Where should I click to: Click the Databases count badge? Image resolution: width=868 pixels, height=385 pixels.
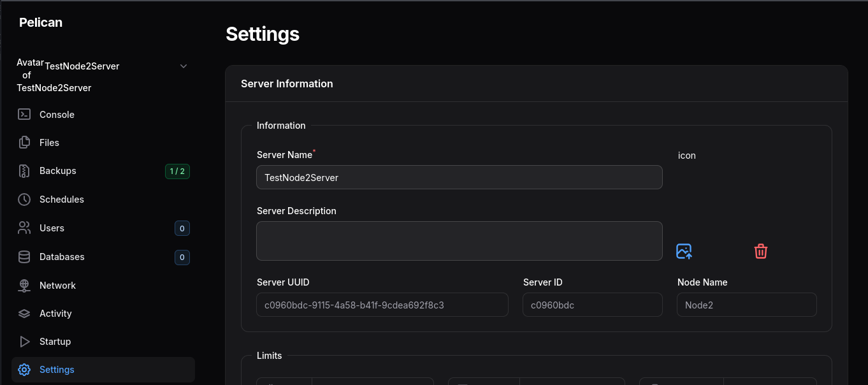182,258
